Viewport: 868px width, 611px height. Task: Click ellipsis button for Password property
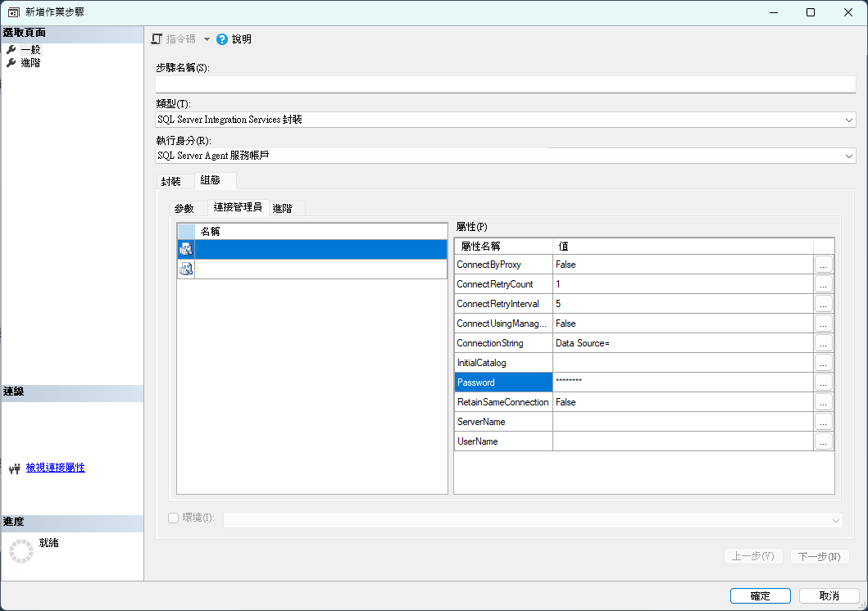tap(824, 382)
